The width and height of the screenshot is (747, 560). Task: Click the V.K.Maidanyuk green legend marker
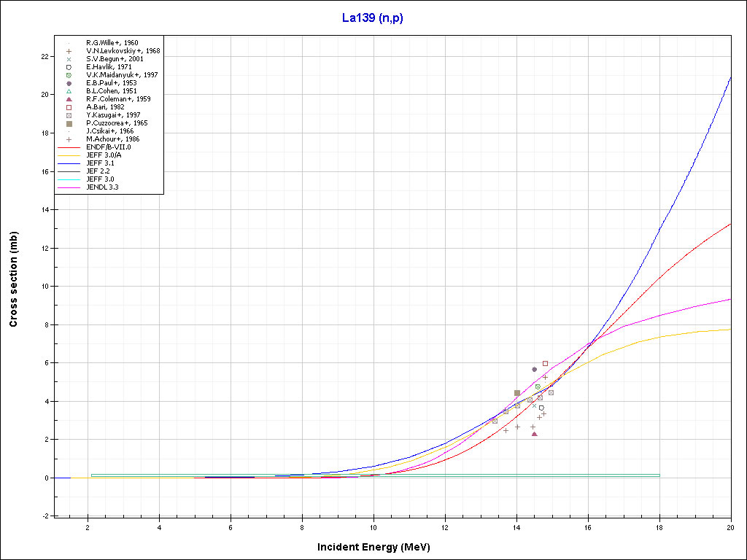point(69,75)
